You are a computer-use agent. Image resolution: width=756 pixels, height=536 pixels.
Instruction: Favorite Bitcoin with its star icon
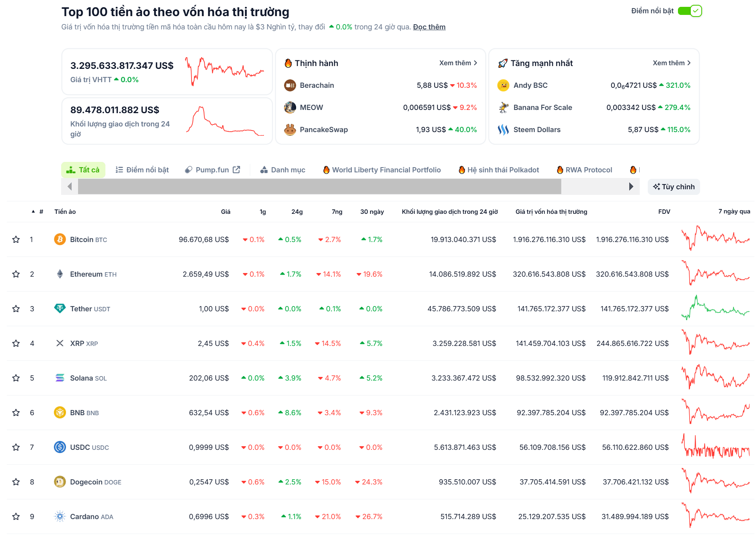16,240
